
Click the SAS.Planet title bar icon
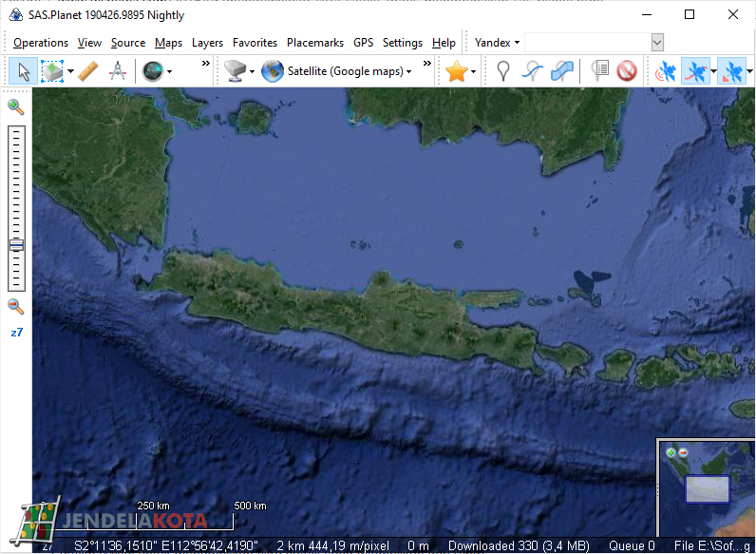(15, 15)
